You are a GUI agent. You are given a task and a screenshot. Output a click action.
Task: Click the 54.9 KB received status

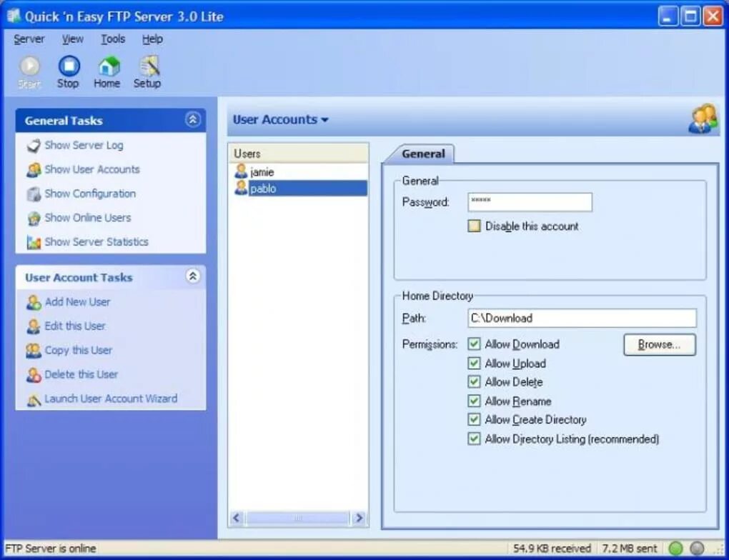click(x=552, y=549)
